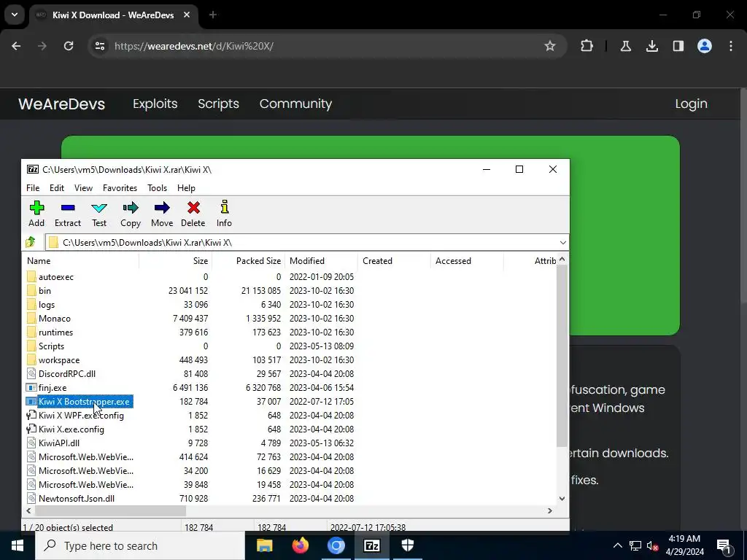The height and width of the screenshot is (560, 747).
Task: Expand the address path dropdown in 7-Zip
Action: click(x=562, y=242)
